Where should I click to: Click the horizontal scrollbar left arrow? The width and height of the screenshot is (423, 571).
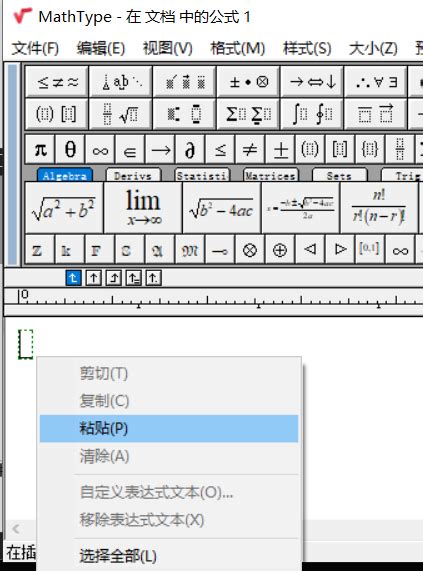16,529
